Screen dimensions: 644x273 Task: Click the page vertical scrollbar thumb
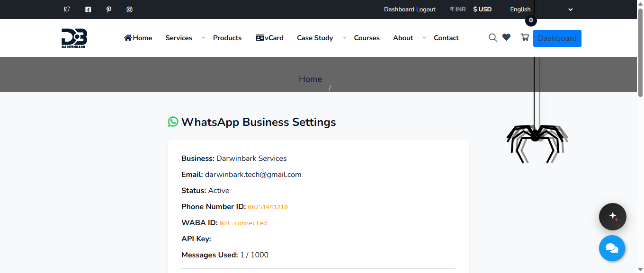pyautogui.click(x=640, y=52)
